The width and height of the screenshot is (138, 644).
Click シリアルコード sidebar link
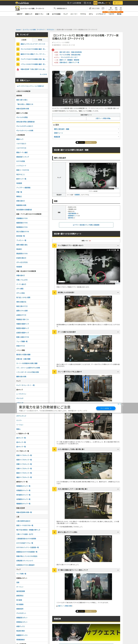pyautogui.click(x=21, y=166)
